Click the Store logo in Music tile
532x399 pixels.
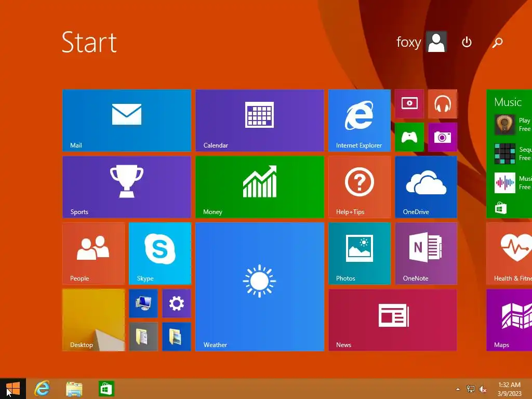(500, 208)
